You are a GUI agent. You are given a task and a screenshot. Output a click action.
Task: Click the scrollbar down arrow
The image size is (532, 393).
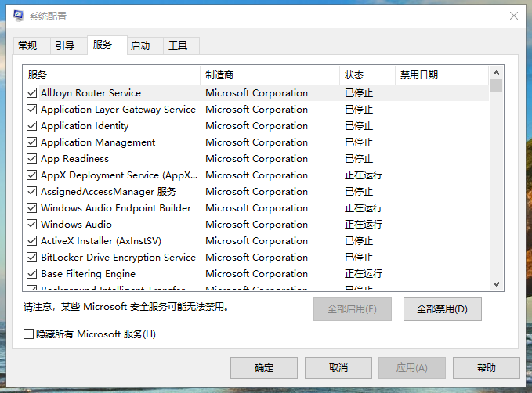tap(497, 284)
